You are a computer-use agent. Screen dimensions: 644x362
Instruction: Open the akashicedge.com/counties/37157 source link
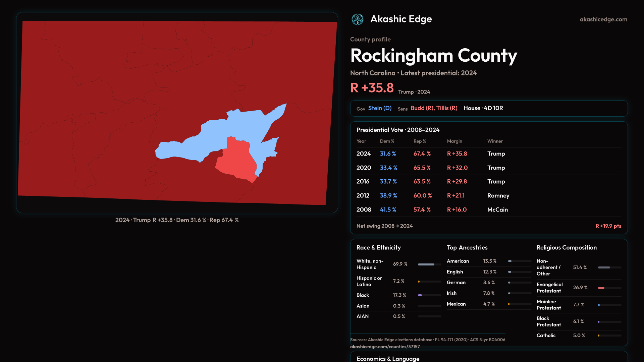tap(385, 347)
